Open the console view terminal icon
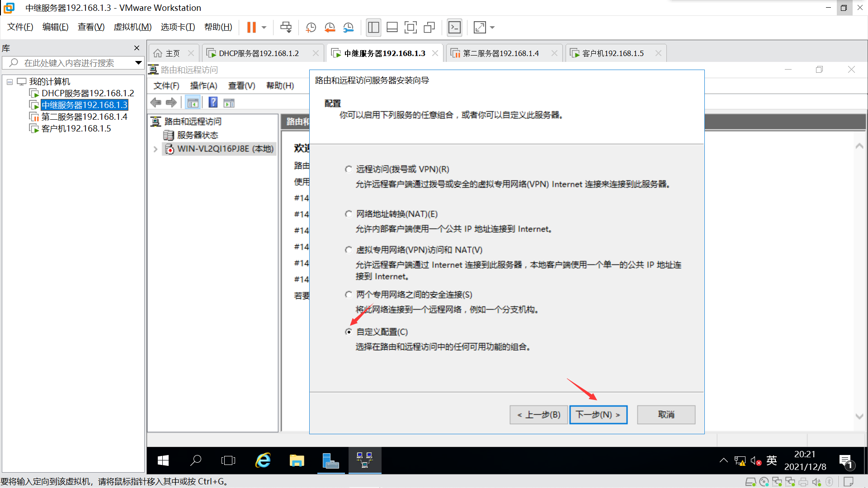Screen dimensions: 868x488 tap(454, 28)
